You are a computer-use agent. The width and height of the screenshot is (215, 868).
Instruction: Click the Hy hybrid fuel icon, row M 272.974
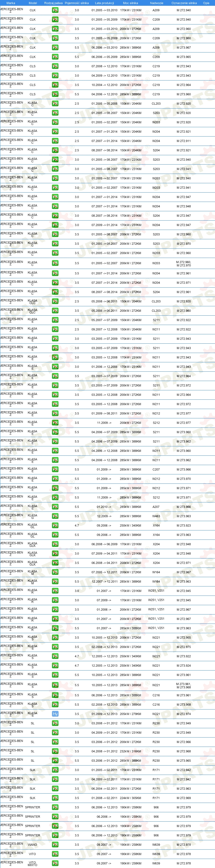pyautogui.click(x=55, y=714)
